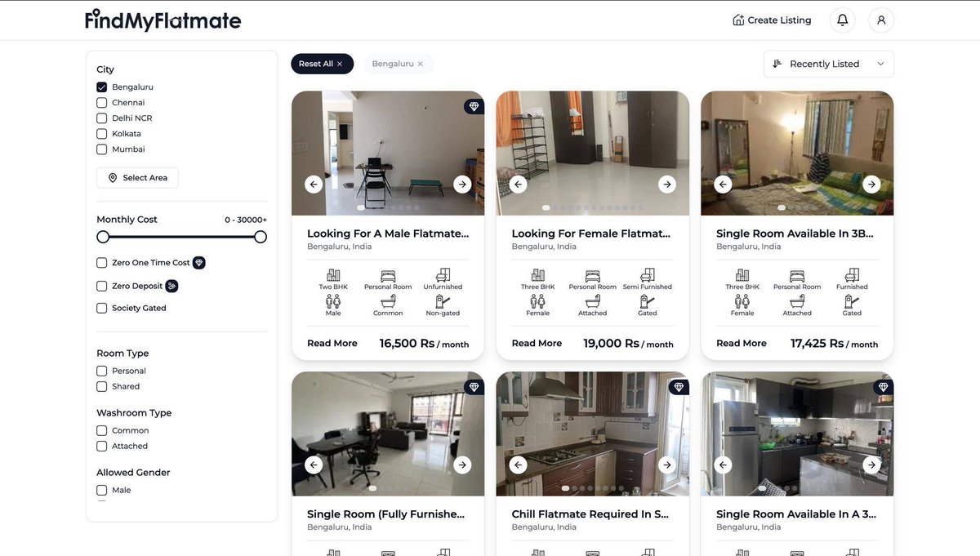
Task: Click the Select Area button
Action: pyautogui.click(x=137, y=178)
